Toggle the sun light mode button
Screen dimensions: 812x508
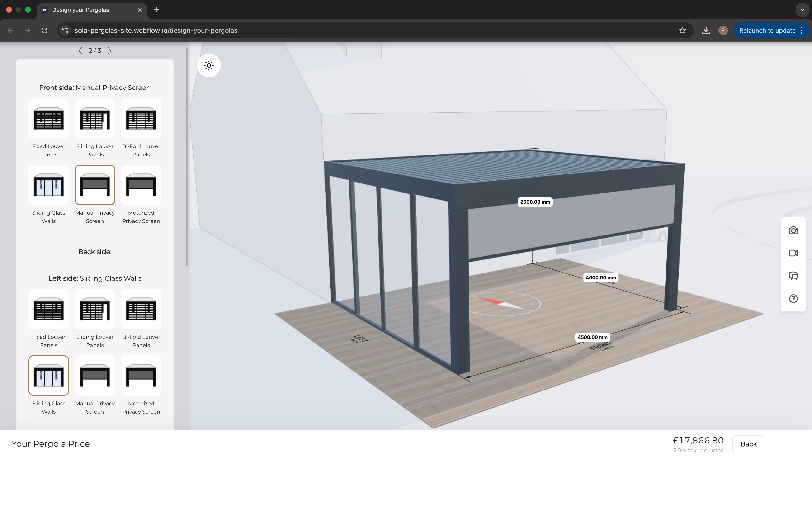[209, 66]
